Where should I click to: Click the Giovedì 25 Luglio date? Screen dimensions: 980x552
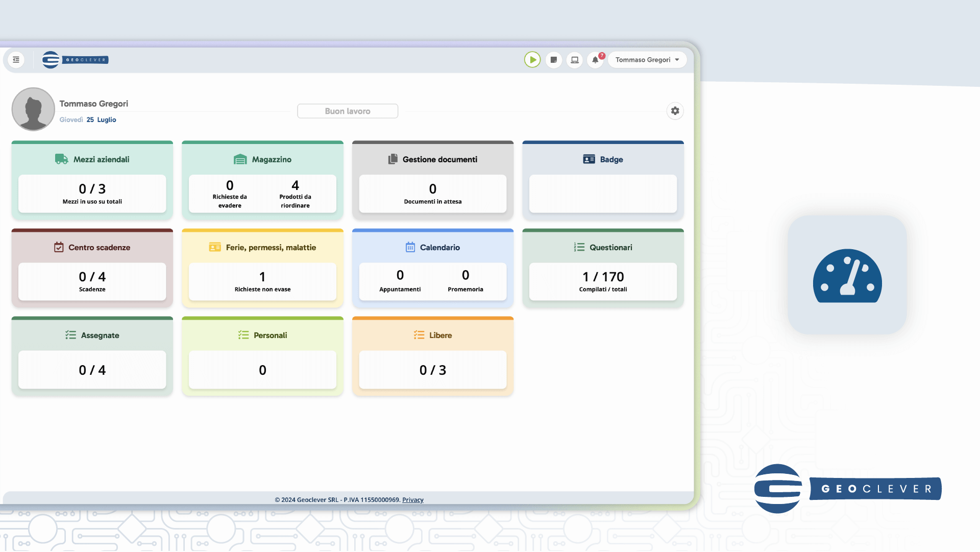(x=88, y=119)
